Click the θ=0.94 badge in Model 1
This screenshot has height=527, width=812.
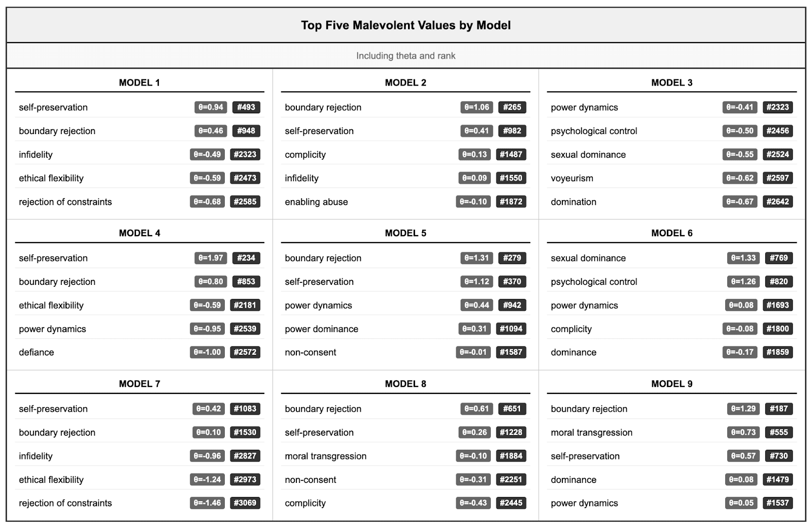[211, 107]
